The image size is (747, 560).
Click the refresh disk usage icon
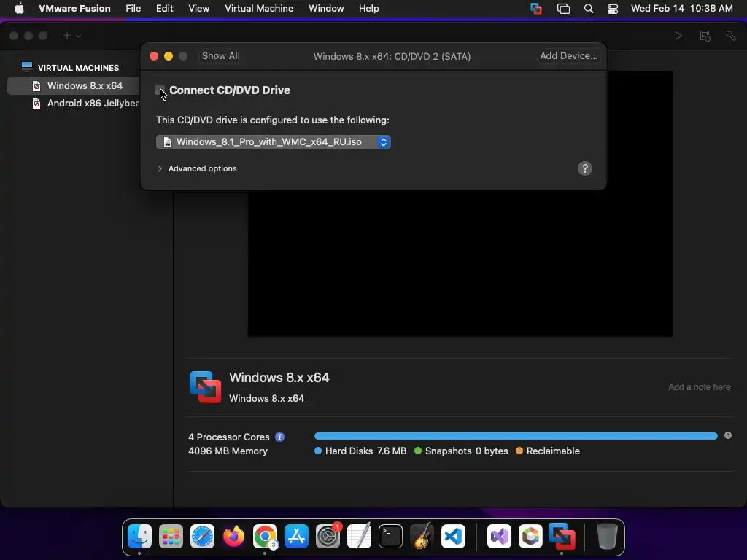pos(728,436)
